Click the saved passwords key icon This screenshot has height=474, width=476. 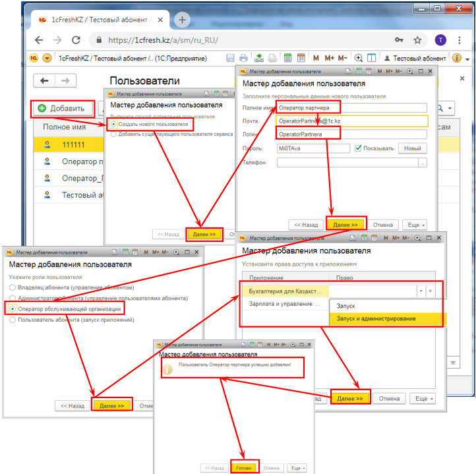(x=399, y=40)
